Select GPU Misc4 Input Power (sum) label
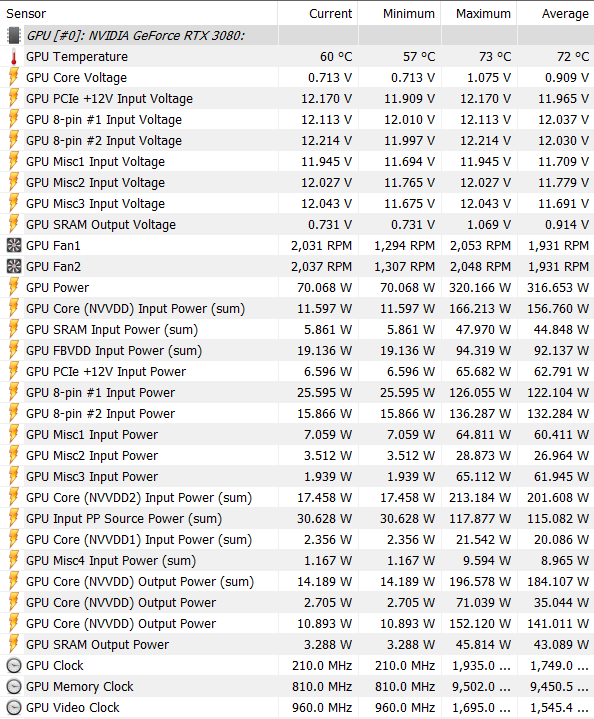The width and height of the screenshot is (594, 719). tap(111, 561)
